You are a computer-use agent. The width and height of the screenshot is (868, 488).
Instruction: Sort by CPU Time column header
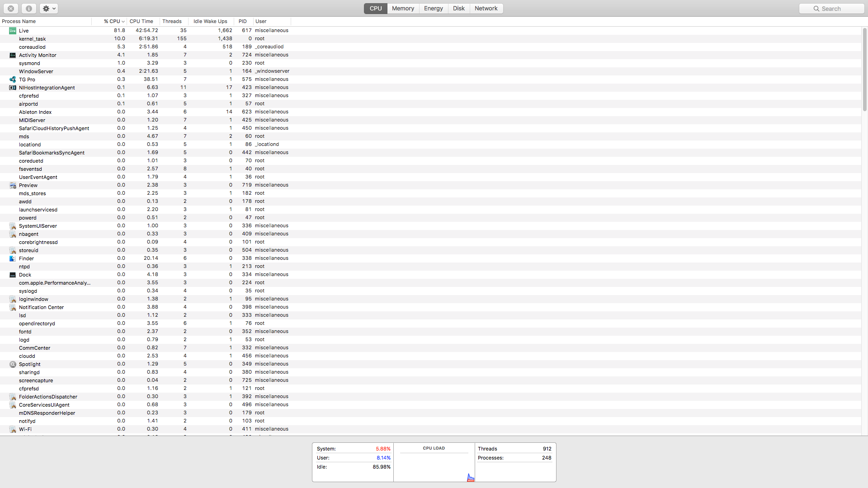(143, 21)
